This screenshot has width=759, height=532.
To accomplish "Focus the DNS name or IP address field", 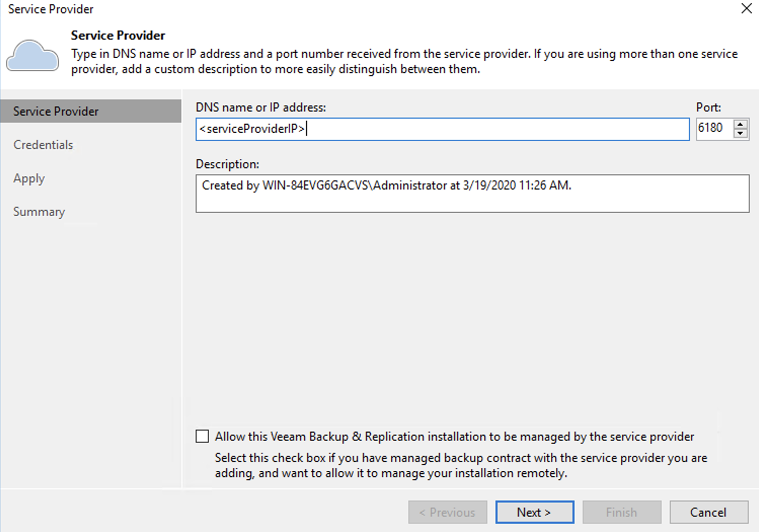I will tap(442, 129).
